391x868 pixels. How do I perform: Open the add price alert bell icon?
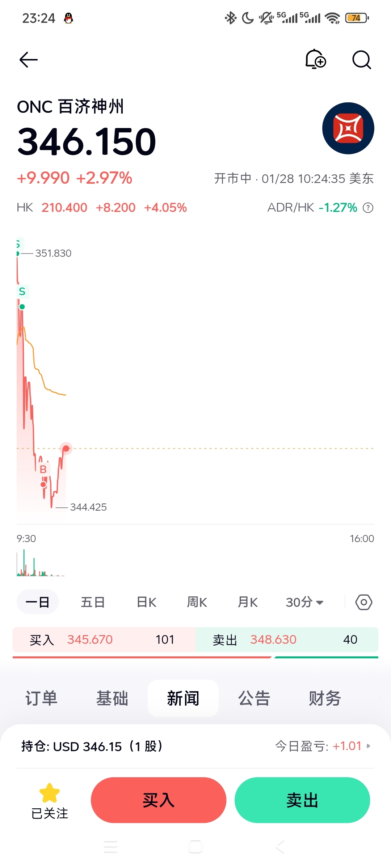[316, 59]
